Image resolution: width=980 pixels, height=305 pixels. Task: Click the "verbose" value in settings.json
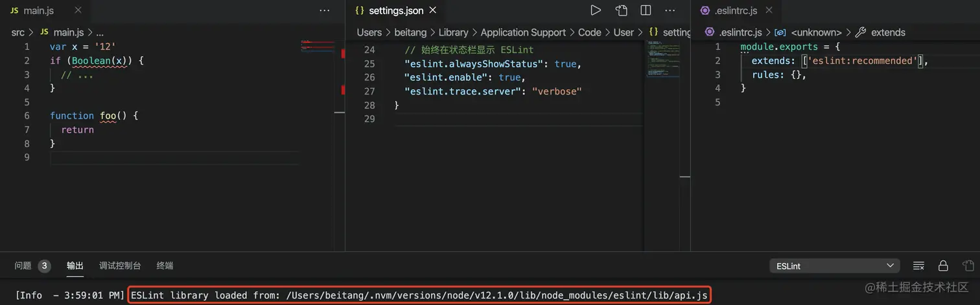pyautogui.click(x=557, y=91)
